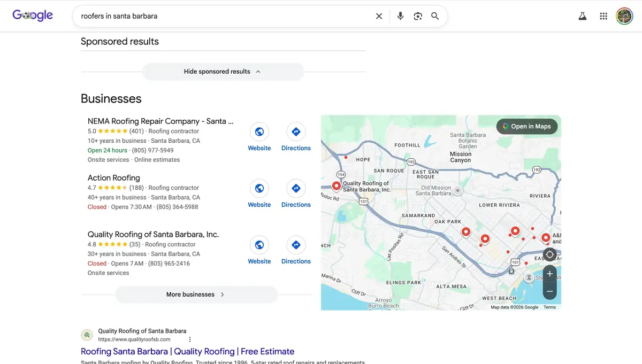
Task: Click Quality Roofing's (35) review count
Action: (x=135, y=244)
